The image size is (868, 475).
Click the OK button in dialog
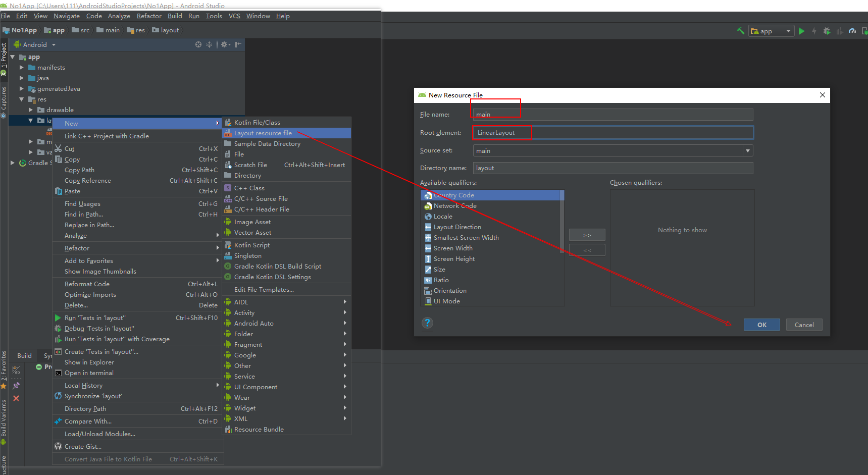[x=761, y=325]
